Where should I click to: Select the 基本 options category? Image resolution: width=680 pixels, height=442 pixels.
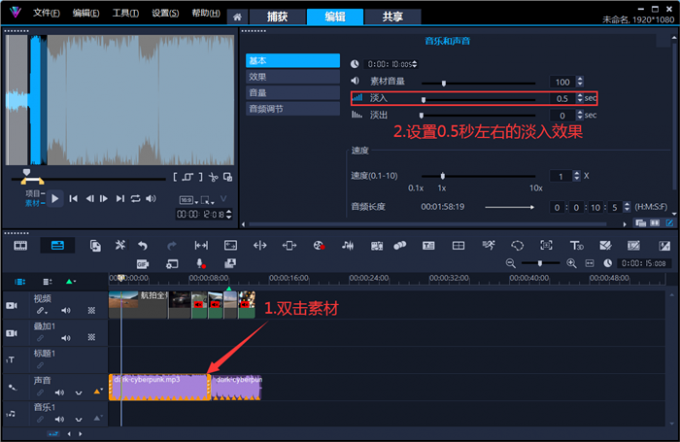[293, 61]
